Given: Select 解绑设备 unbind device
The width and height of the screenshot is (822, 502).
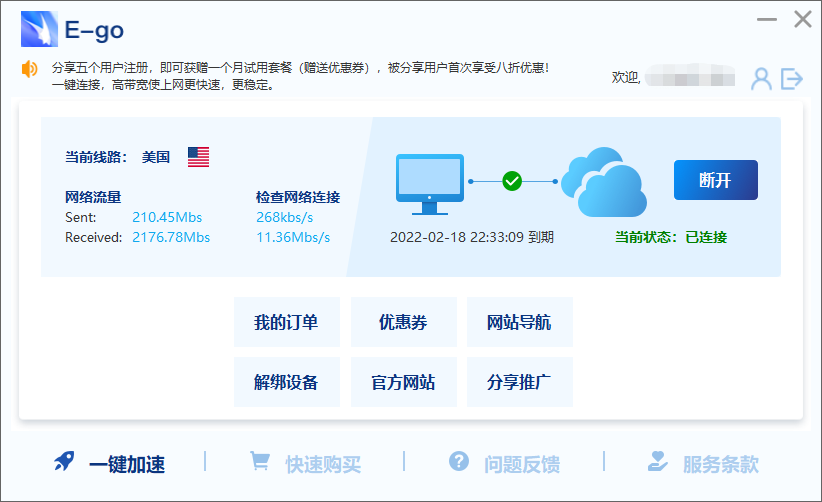Looking at the screenshot, I should click(x=286, y=382).
